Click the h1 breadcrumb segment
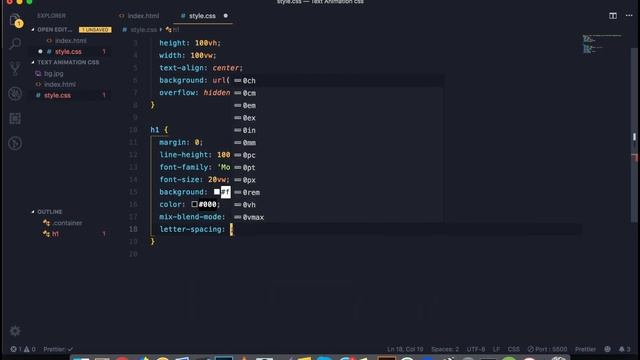 173,30
